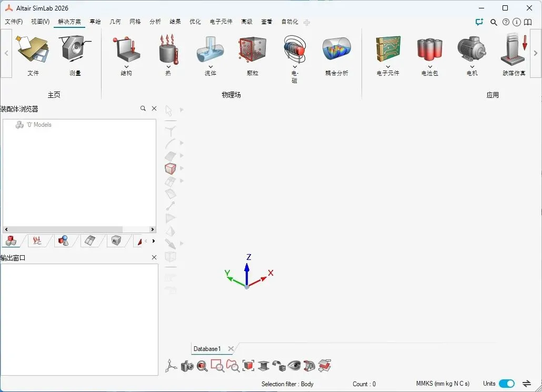Viewport: 542px width, 392px height.
Task: Open the info icon in title area
Action: click(x=516, y=22)
